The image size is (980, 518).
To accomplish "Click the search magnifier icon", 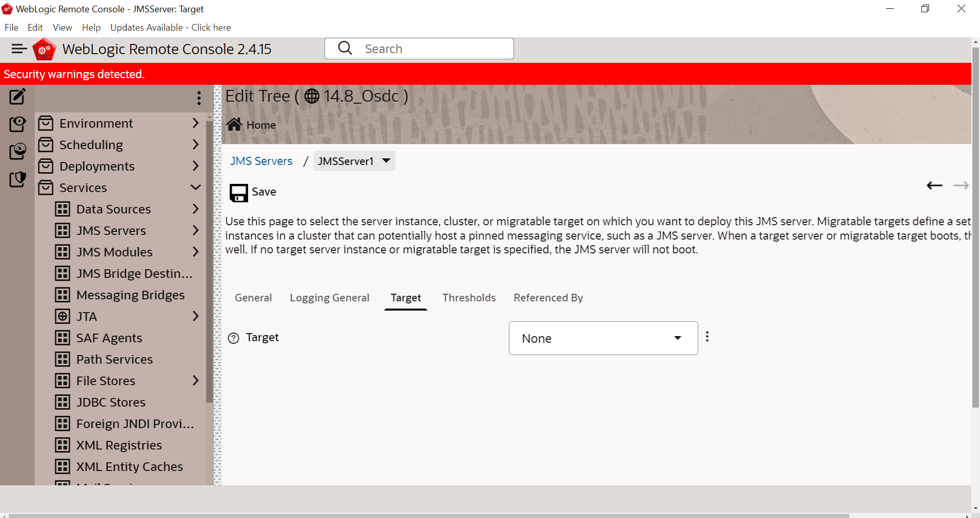I will 345,48.
